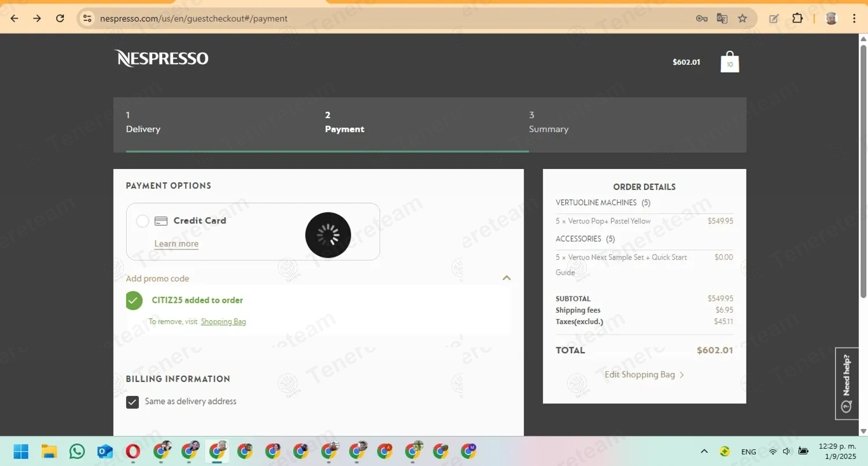The height and width of the screenshot is (466, 868).
Task: Open Edit Shopping Bag link
Action: 640,375
